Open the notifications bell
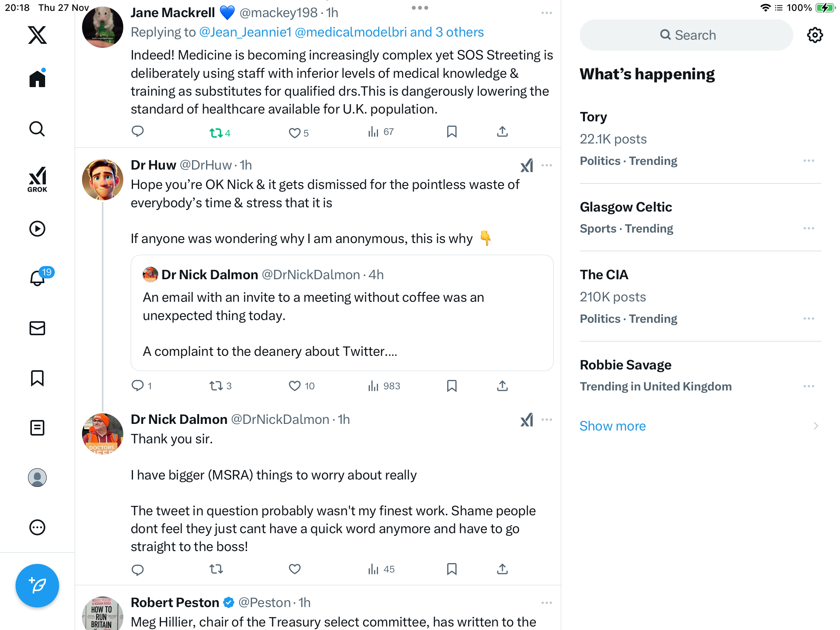The image size is (840, 630). pos(37,278)
